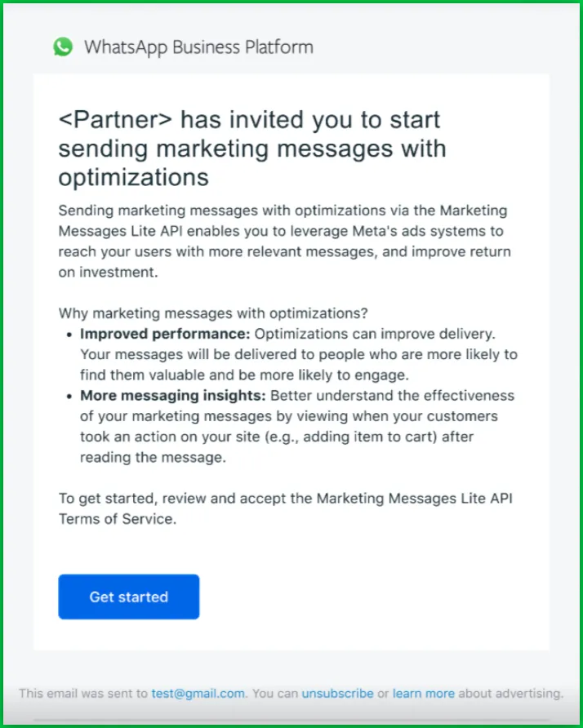
Task: Click the blue Get started button
Action: pyautogui.click(x=129, y=597)
